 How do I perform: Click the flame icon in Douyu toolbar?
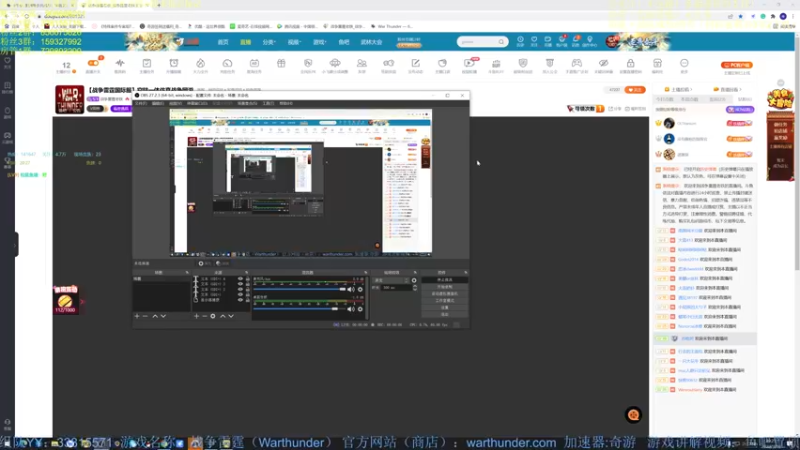pos(201,63)
